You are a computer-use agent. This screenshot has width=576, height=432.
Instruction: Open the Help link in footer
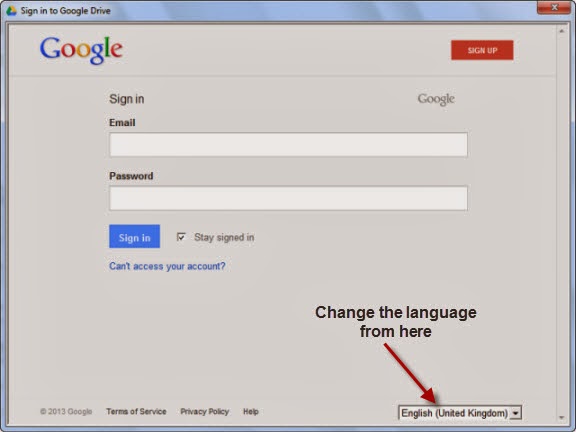[x=251, y=411]
